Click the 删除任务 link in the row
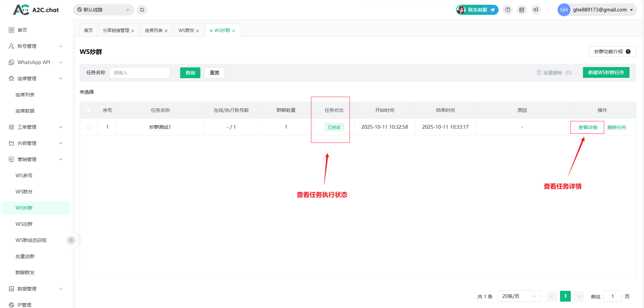Screen dimensions: 644x308 617,127
